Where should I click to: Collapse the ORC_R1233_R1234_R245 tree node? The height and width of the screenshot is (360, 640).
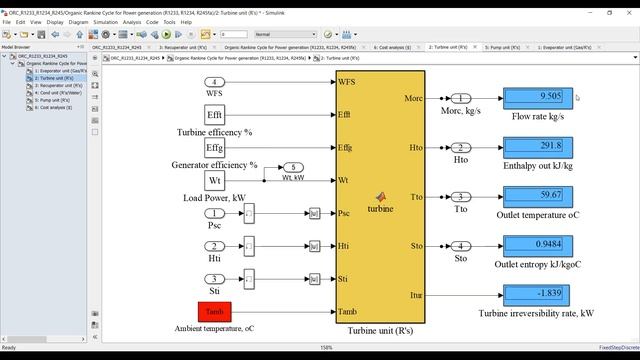(4, 56)
